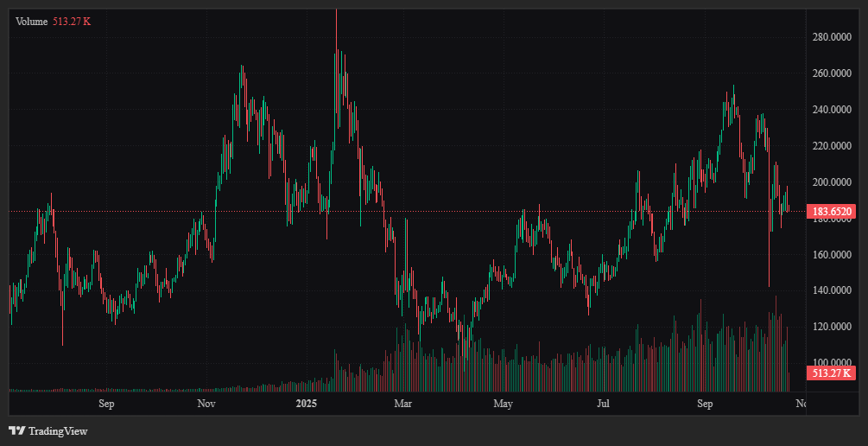Click the 200.0000 price axis label

833,182
